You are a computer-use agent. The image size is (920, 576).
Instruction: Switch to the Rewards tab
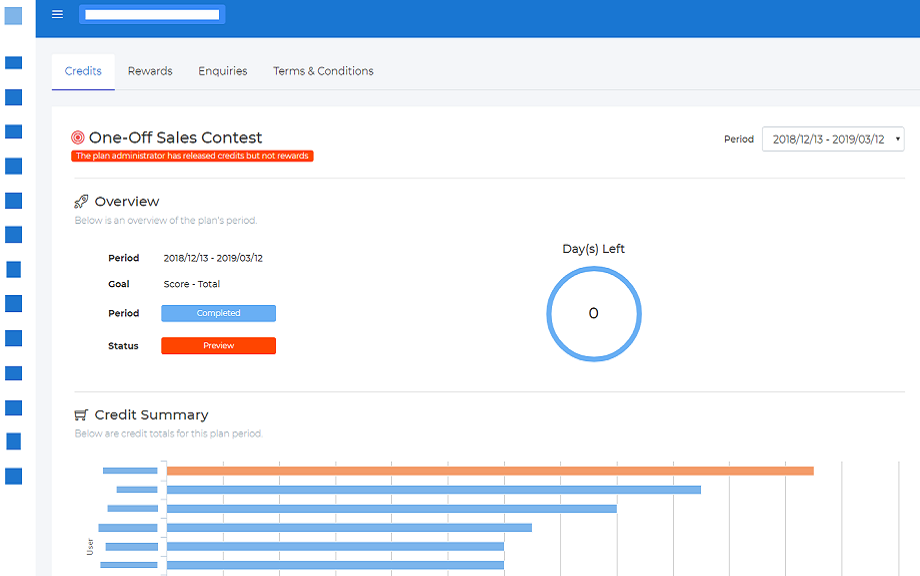[150, 71]
